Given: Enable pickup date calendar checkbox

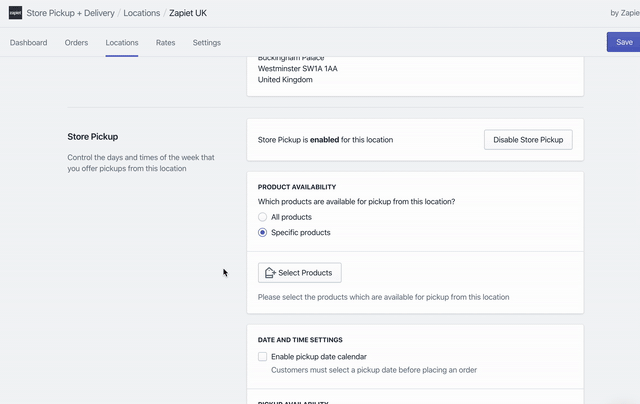Looking at the screenshot, I should 263,356.
